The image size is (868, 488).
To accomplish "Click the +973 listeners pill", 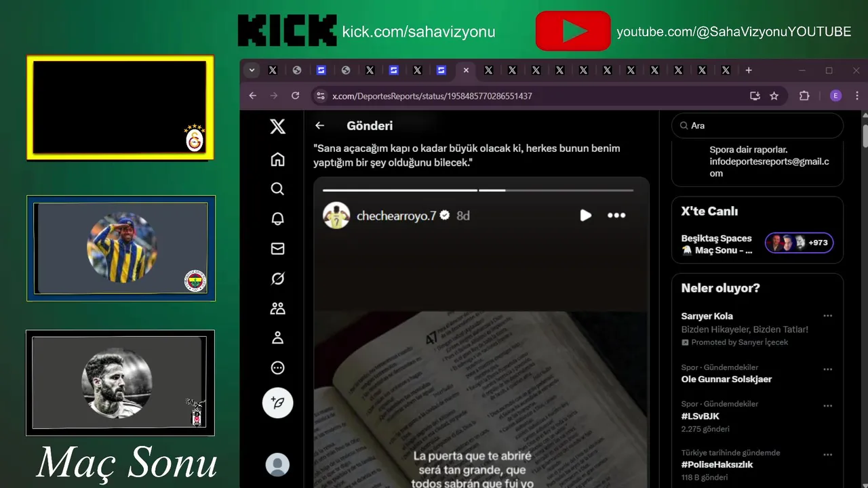I will (799, 243).
